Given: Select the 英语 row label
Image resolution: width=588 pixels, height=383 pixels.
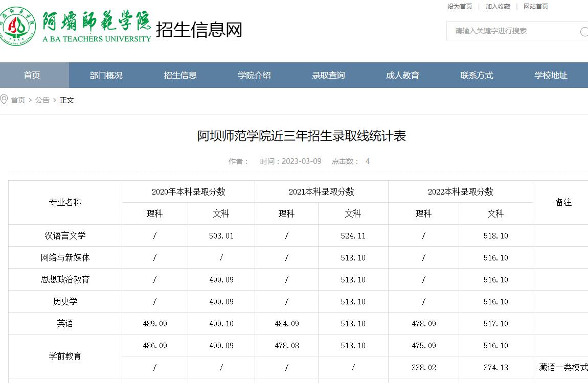Looking at the screenshot, I should point(65,323).
